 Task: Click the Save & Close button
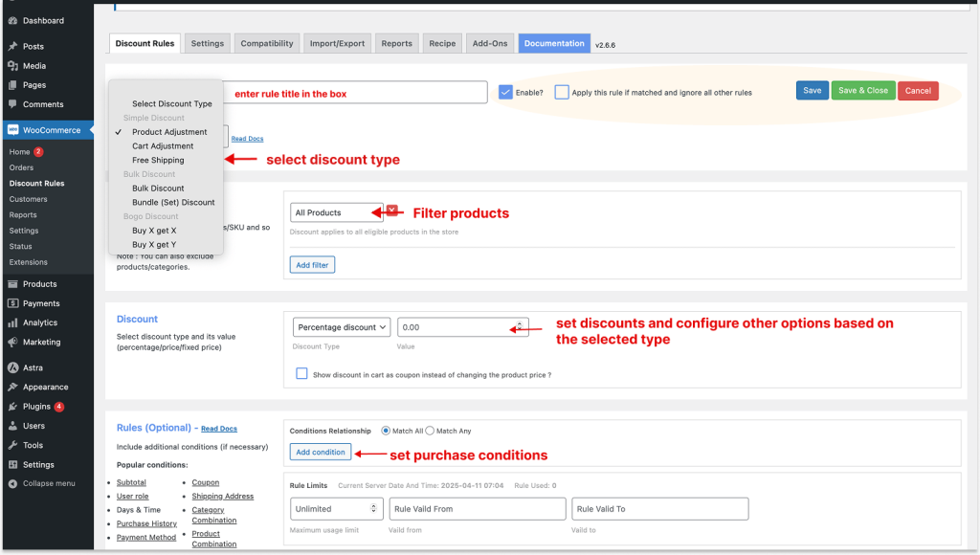click(x=862, y=90)
